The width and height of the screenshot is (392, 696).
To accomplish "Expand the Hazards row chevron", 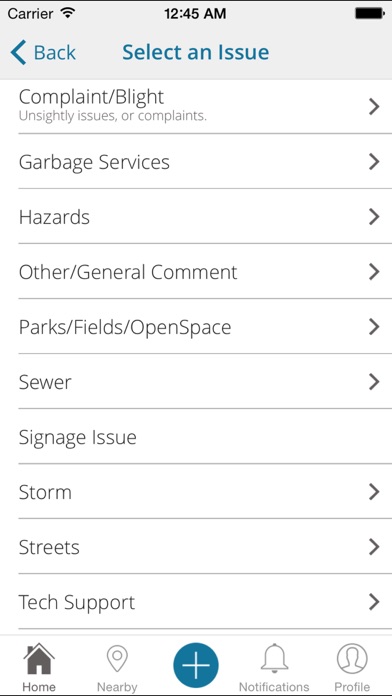I will pos(374,217).
